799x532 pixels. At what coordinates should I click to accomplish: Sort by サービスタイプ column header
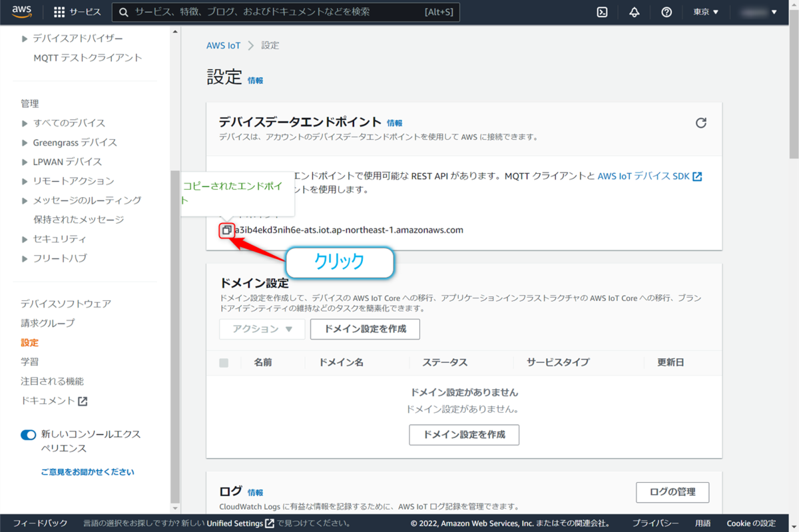[558, 363]
